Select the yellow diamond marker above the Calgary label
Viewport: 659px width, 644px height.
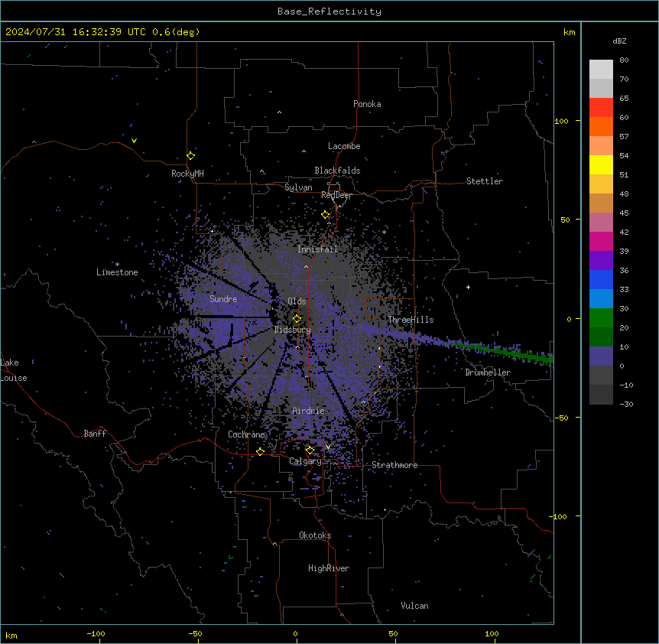310,450
